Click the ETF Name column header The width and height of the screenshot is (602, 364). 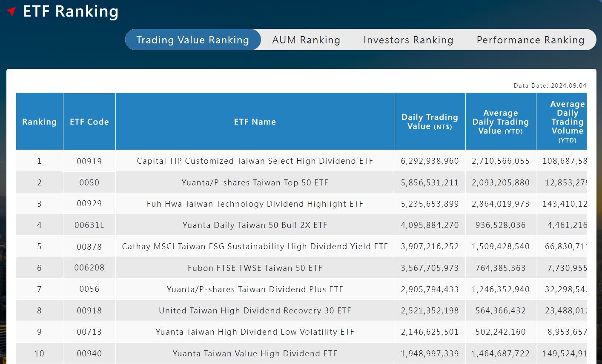click(x=255, y=122)
